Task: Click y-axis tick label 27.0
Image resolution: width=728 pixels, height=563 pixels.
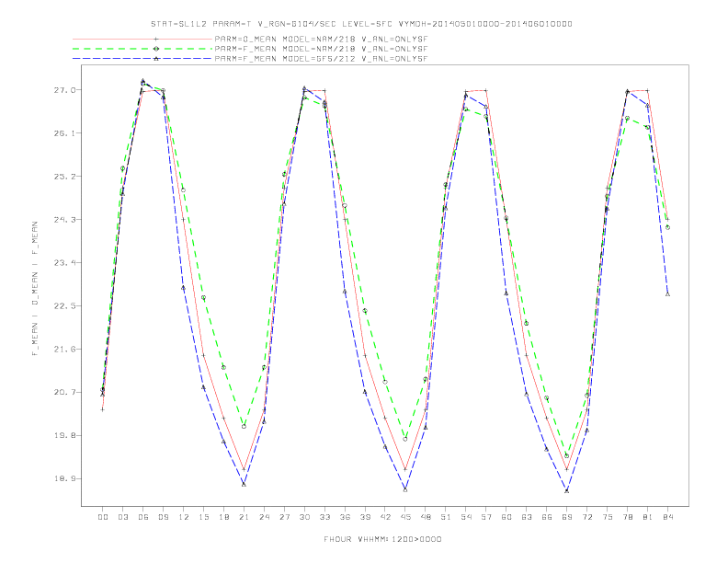Action: pyautogui.click(x=64, y=90)
